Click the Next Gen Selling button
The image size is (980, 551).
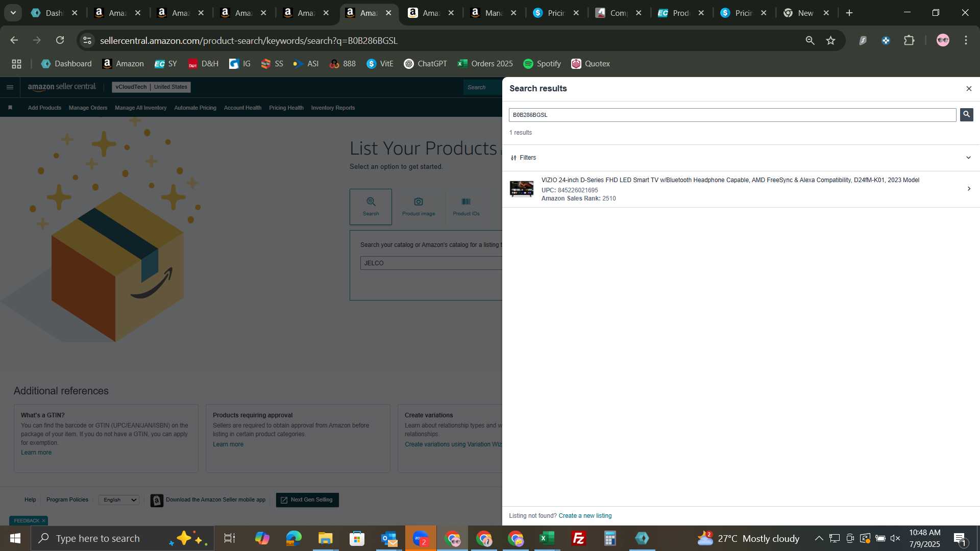(x=307, y=500)
